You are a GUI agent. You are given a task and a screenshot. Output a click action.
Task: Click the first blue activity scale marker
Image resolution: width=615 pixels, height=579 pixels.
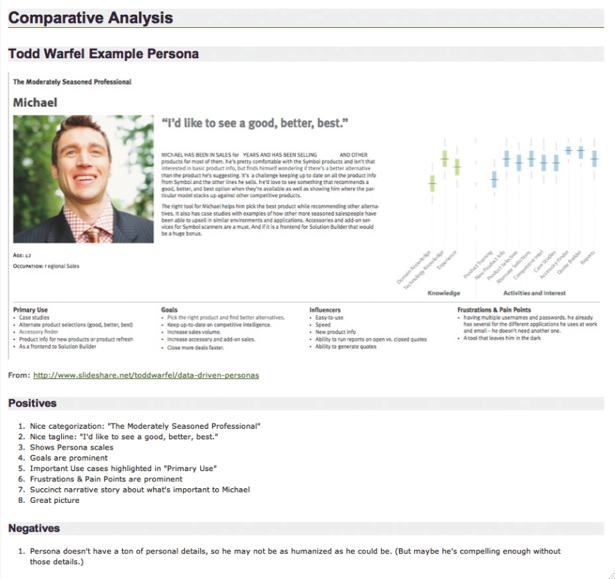[494, 180]
